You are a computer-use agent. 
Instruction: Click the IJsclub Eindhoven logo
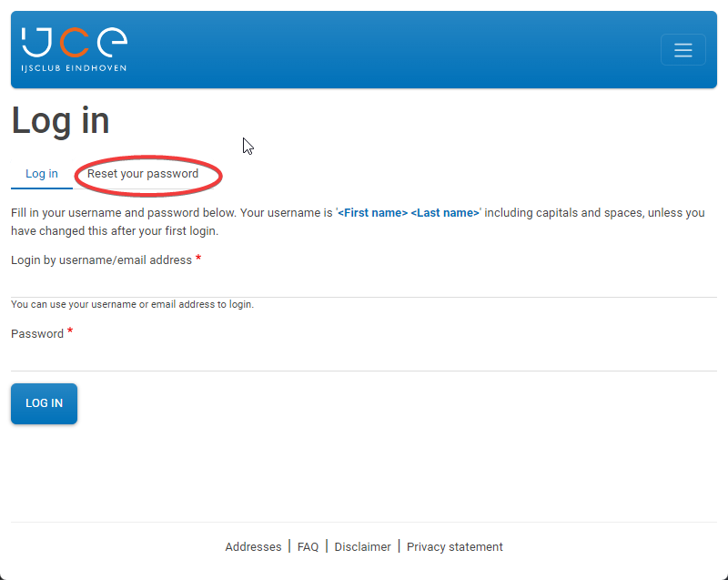(75, 49)
